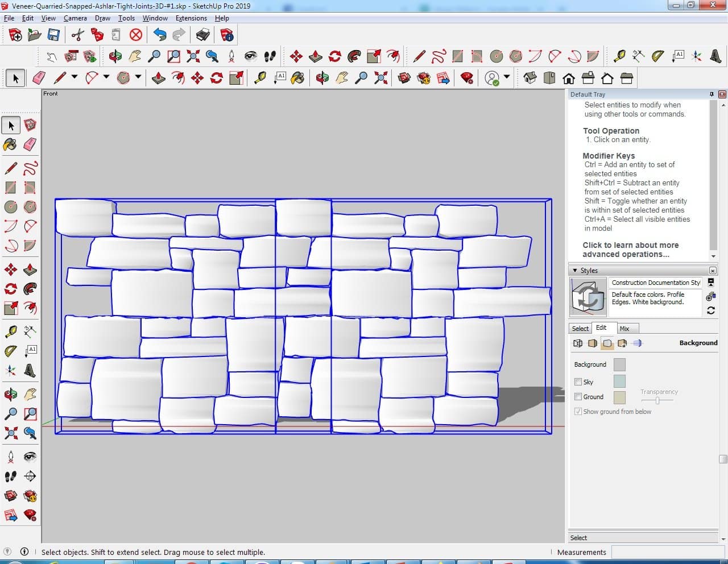This screenshot has width=728, height=564.
Task: Click the Undo arrow in the top toolbar
Action: pos(160,35)
